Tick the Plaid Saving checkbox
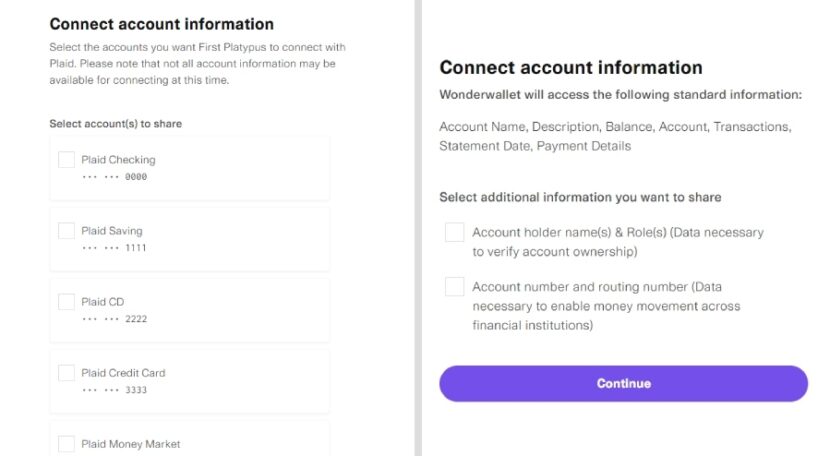830x456 pixels. coord(67,231)
